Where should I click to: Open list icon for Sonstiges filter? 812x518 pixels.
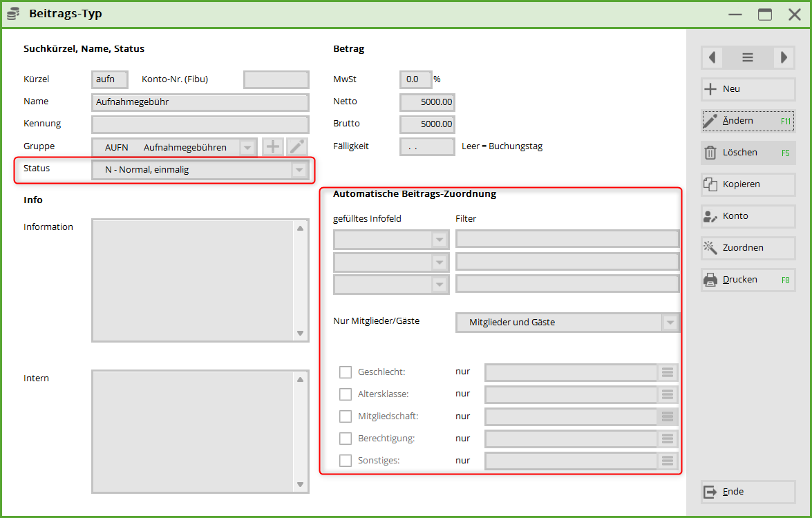click(668, 461)
